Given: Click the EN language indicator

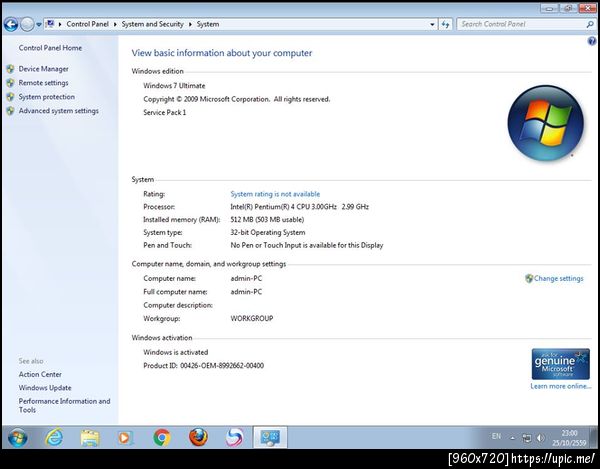Looking at the screenshot, I should pyautogui.click(x=496, y=436).
